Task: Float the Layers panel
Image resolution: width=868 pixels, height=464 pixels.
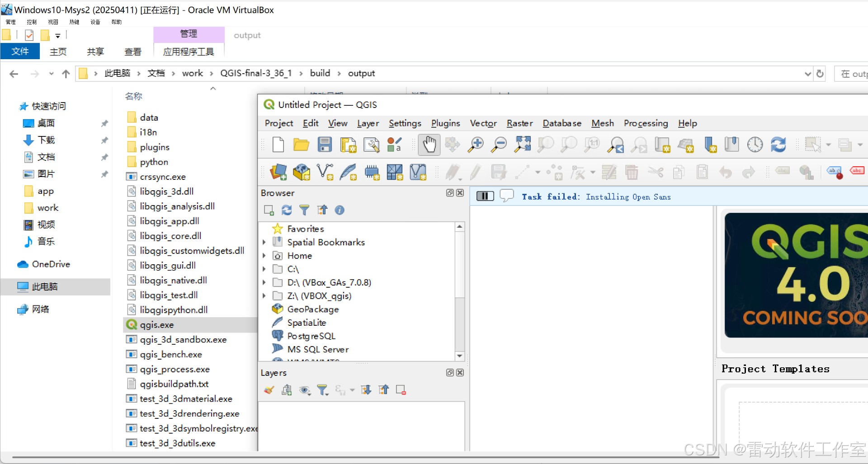Action: pos(450,373)
